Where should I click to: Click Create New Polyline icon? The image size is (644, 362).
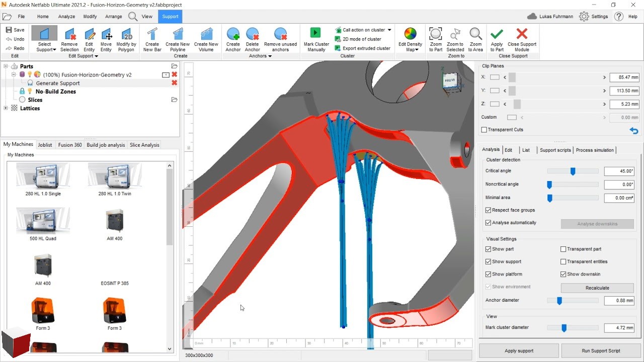pyautogui.click(x=178, y=34)
